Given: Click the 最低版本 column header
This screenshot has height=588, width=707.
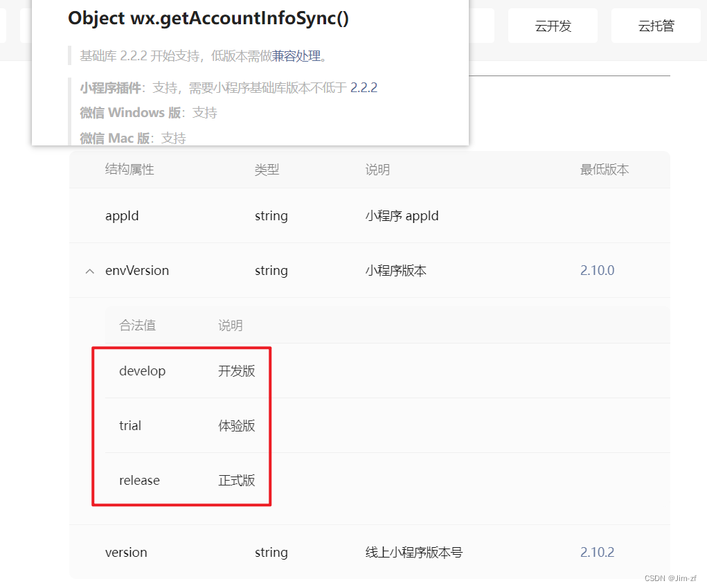Looking at the screenshot, I should point(605,169).
